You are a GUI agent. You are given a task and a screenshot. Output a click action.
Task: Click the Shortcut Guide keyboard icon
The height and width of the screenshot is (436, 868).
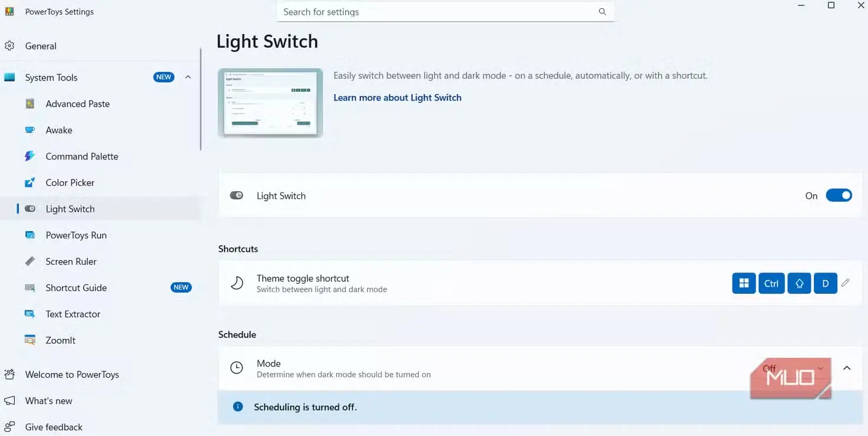[30, 288]
